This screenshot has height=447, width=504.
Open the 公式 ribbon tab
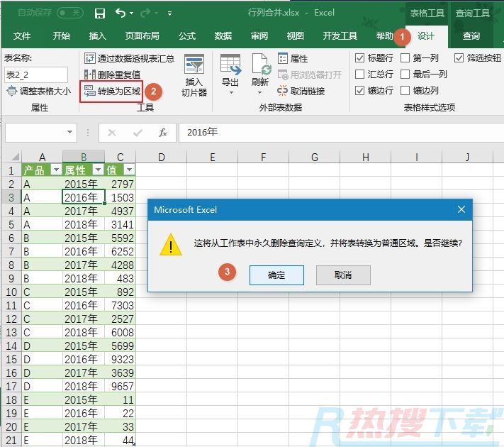tap(187, 35)
